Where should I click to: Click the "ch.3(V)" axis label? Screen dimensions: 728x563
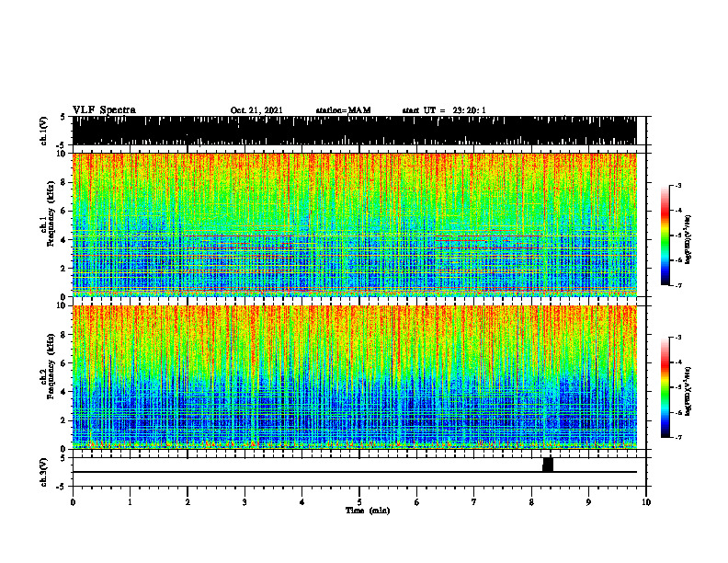[x=44, y=472]
